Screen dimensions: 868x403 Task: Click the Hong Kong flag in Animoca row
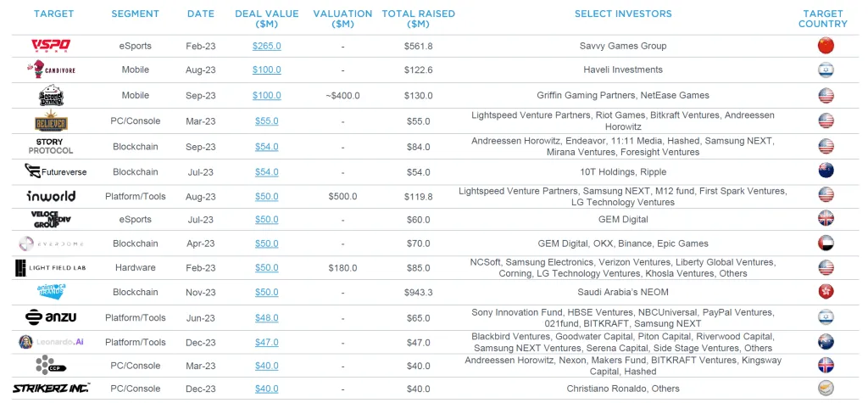tap(826, 292)
